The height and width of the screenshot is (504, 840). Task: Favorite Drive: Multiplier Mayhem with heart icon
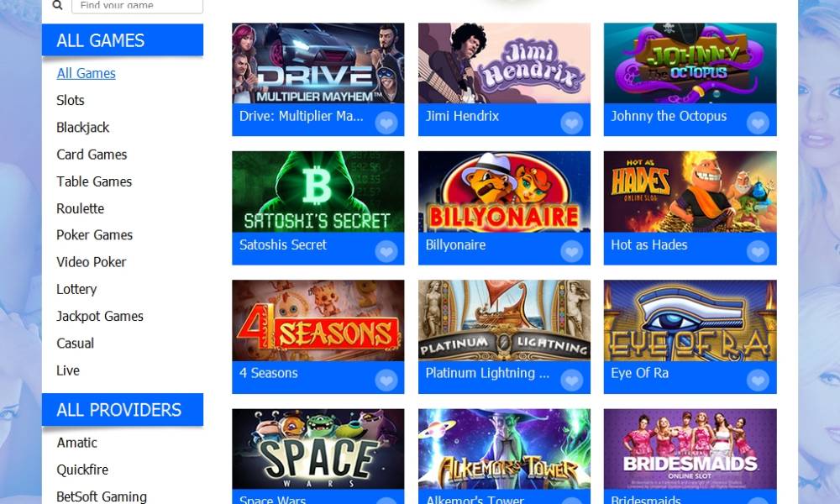click(x=386, y=123)
